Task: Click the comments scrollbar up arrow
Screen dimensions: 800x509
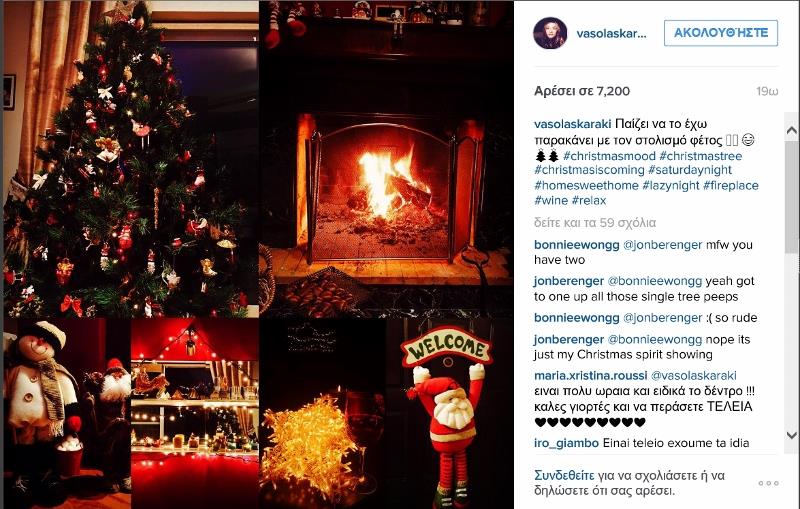Action: point(791,131)
